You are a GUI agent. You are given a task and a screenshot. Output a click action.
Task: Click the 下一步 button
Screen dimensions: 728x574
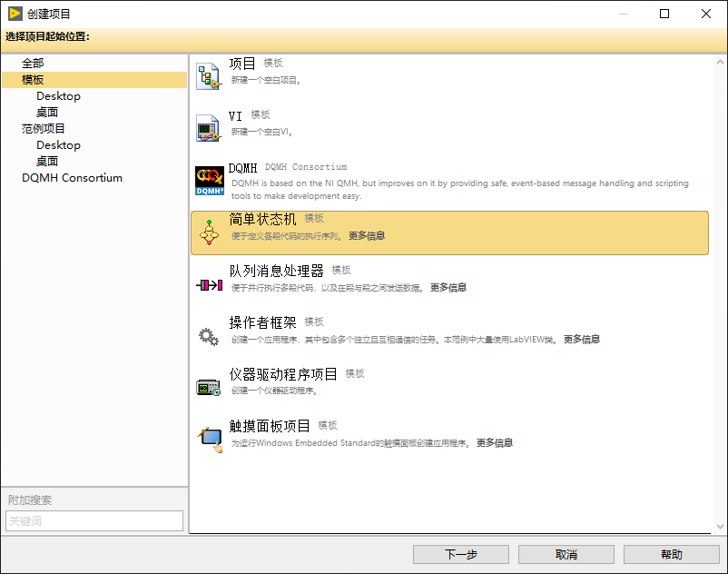[x=461, y=555]
